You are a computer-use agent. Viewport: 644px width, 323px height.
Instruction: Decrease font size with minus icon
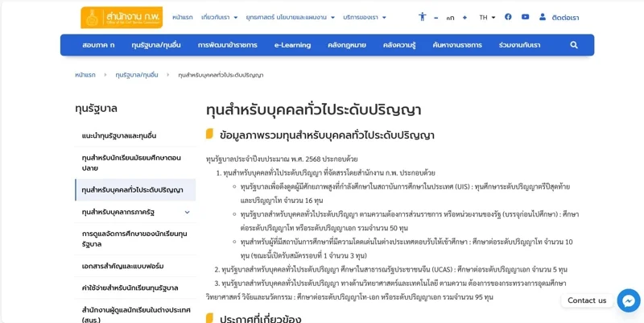[x=436, y=18]
